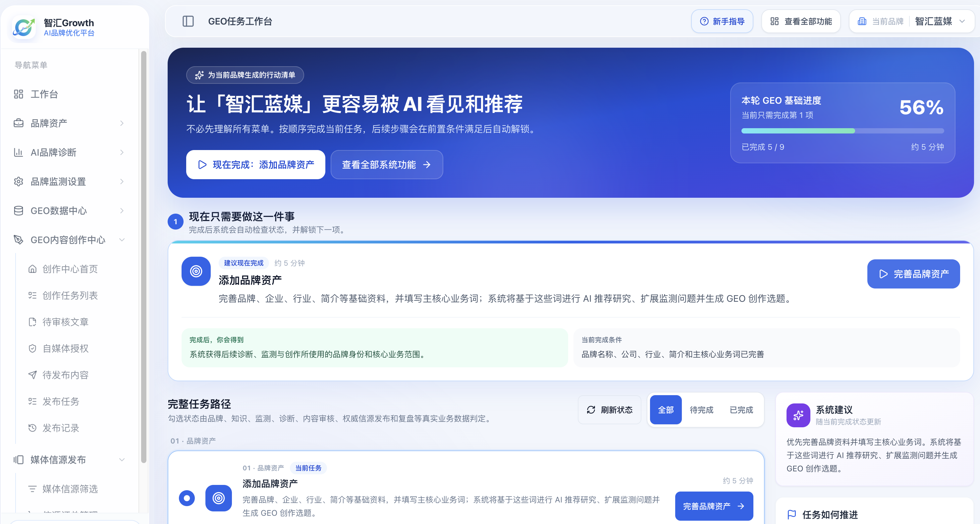Click the 品牌监测设置 gear icon

click(x=18, y=182)
